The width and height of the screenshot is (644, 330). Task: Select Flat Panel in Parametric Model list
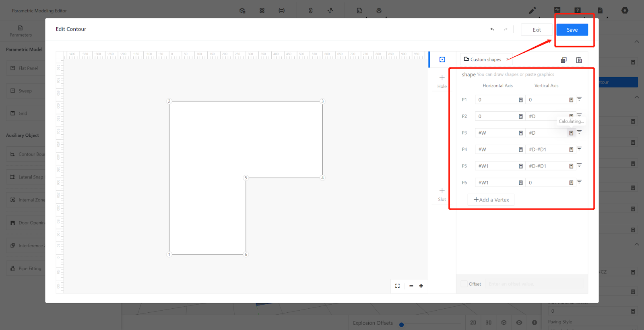pyautogui.click(x=26, y=68)
